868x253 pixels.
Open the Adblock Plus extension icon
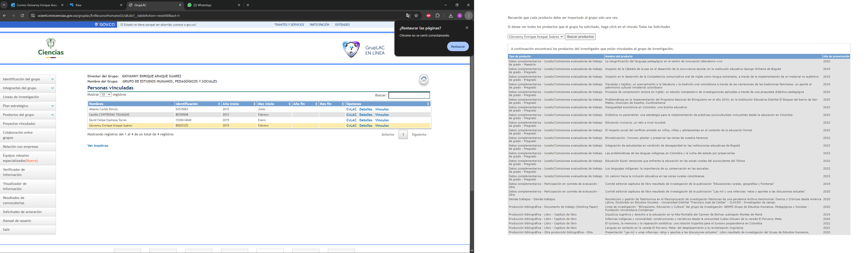tap(428, 16)
